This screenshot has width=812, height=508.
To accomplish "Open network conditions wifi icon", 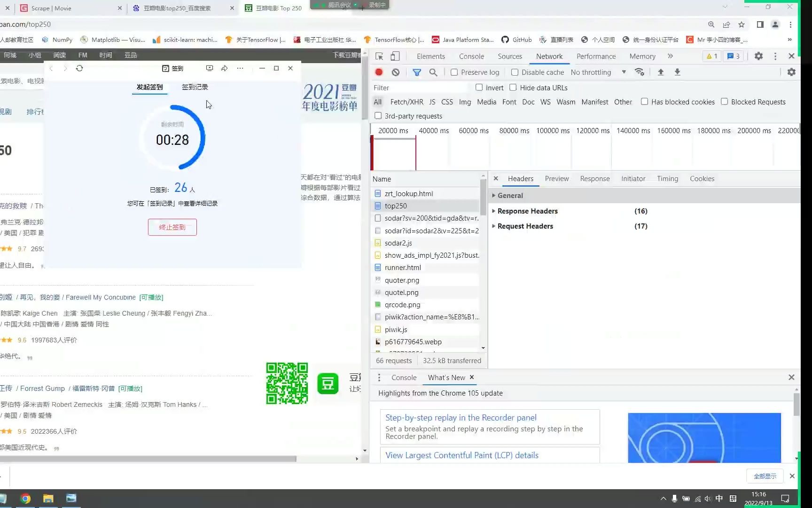I will pos(639,72).
